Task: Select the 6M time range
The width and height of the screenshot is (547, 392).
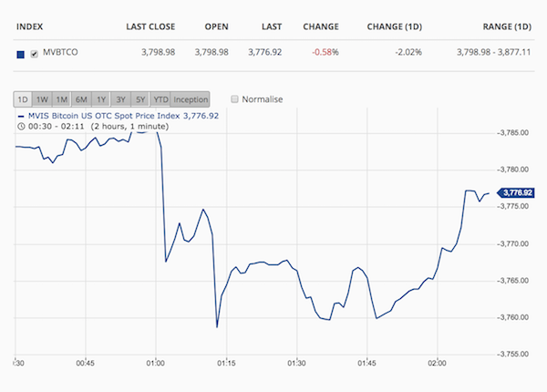Action: pyautogui.click(x=81, y=99)
